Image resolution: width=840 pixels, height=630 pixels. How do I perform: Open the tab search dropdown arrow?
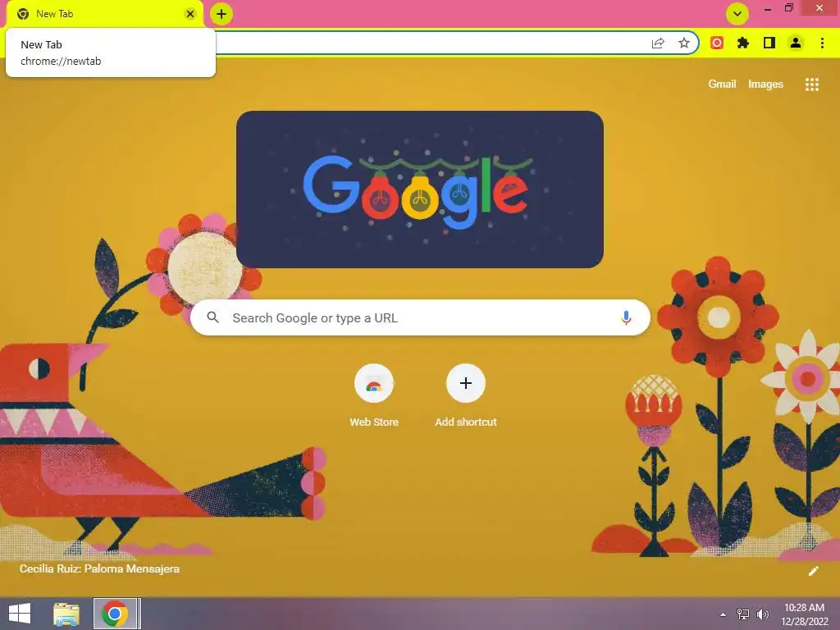click(x=737, y=14)
